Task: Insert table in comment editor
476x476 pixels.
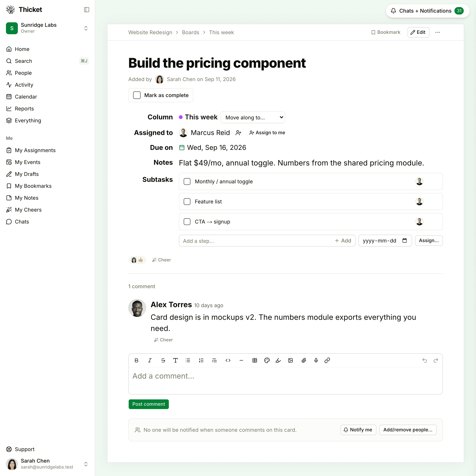Action: (x=255, y=361)
